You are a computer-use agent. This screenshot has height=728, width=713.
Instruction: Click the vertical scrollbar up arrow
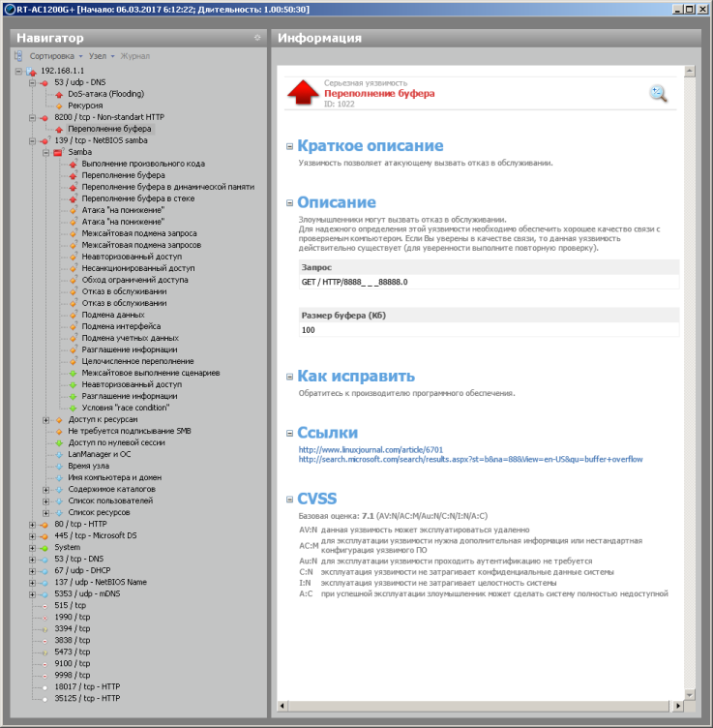[x=690, y=71]
